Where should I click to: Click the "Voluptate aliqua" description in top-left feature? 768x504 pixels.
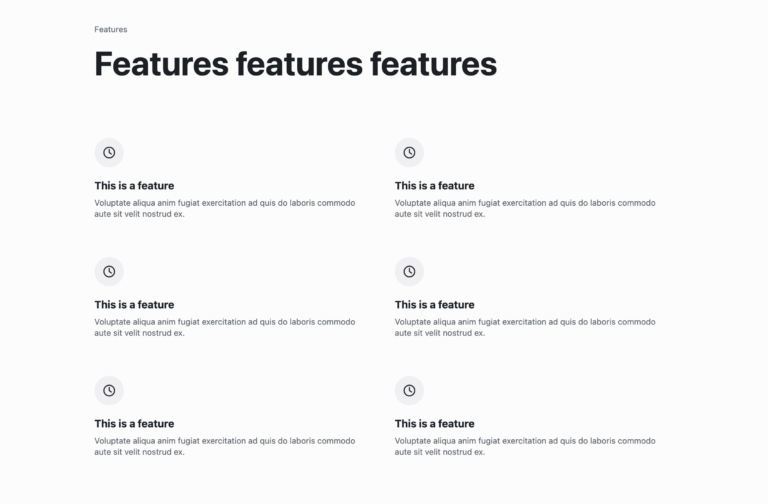click(224, 208)
